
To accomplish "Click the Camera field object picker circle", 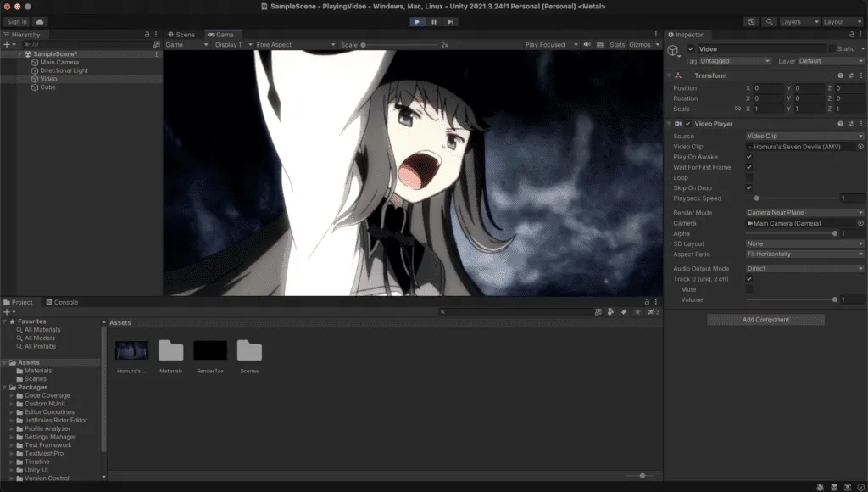I will point(860,223).
